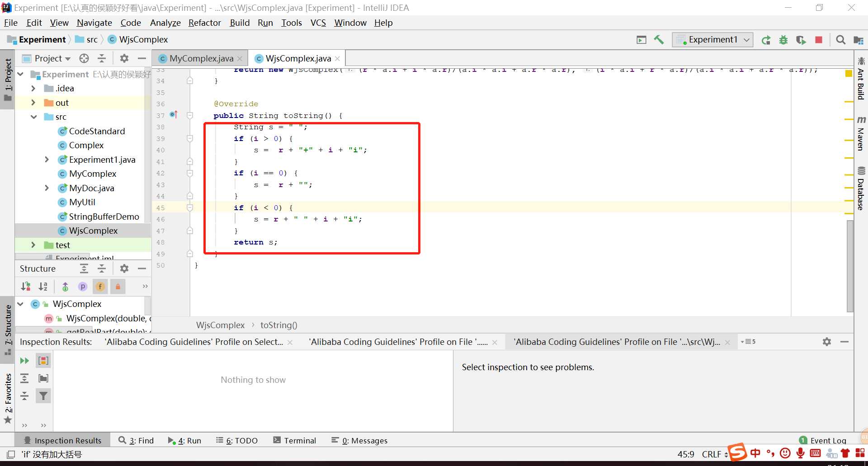Image resolution: width=868 pixels, height=466 pixels.
Task: Click the override gutter icon on toString line
Action: click(174, 114)
